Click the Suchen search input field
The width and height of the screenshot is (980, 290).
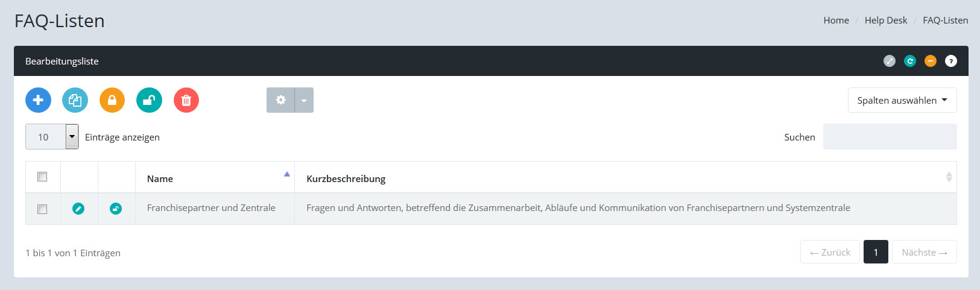(x=890, y=137)
